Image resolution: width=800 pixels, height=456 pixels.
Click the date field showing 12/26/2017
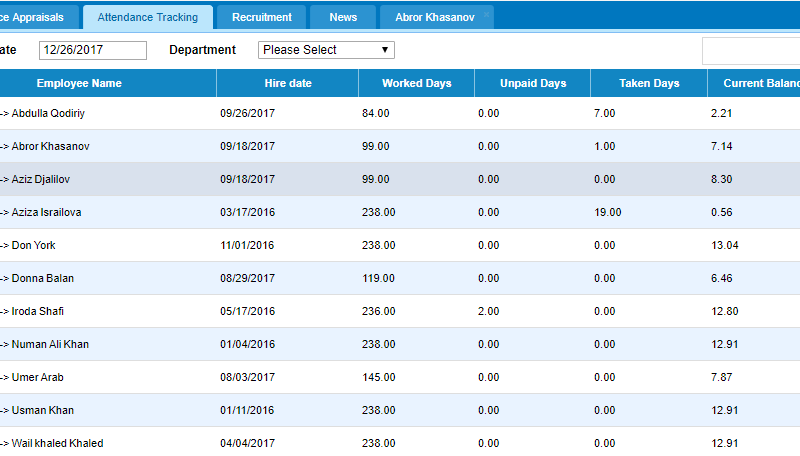pos(93,50)
